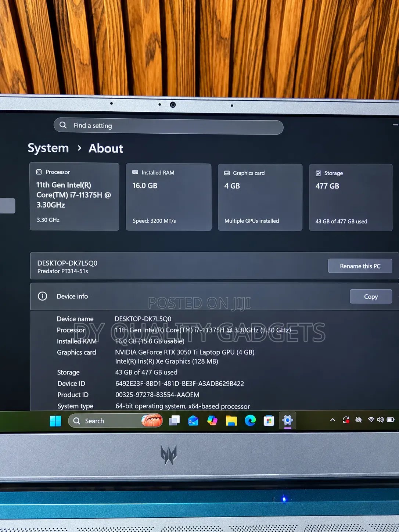399x532 pixels.
Task: Click the Find a setting search field
Action: pos(168,126)
